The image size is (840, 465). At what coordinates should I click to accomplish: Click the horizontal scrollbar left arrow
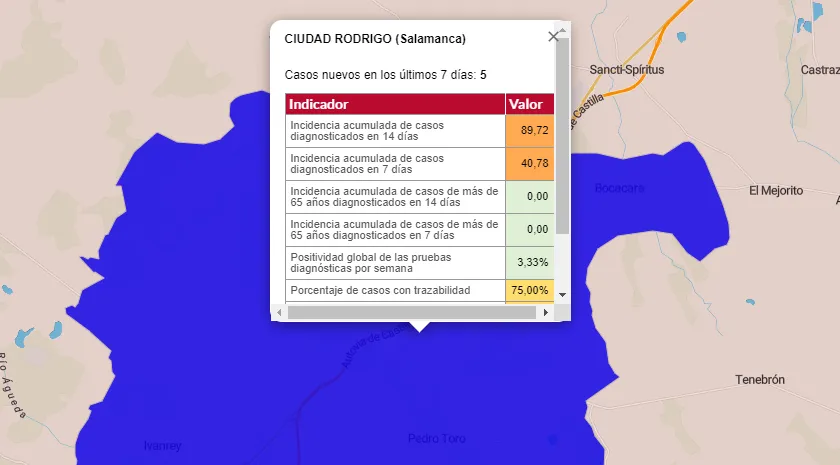[280, 312]
